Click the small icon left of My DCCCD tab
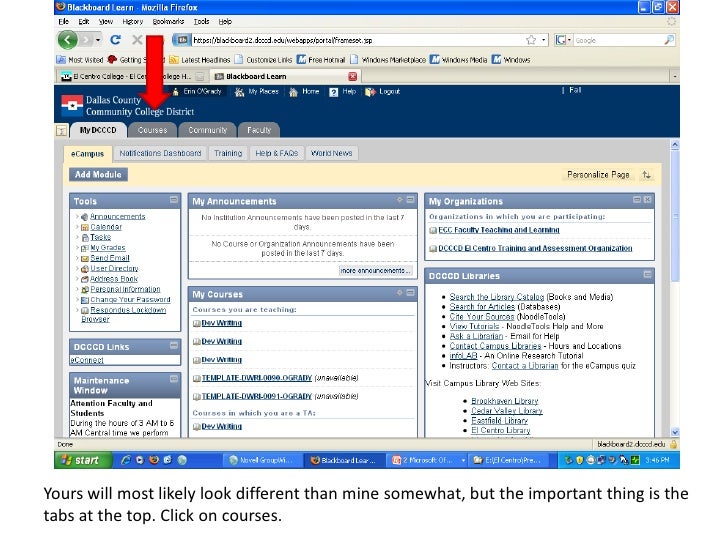Image resolution: width=728 pixels, height=546 pixels. [x=61, y=131]
